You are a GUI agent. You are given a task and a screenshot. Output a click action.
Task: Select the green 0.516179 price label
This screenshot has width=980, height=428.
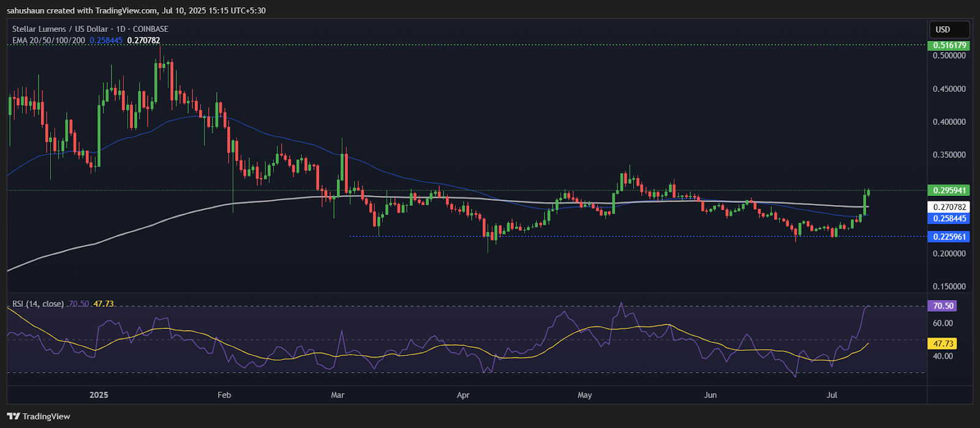pos(949,45)
